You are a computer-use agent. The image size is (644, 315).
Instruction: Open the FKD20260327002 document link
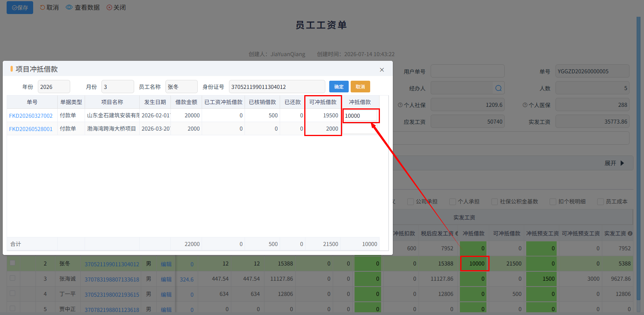(31, 116)
